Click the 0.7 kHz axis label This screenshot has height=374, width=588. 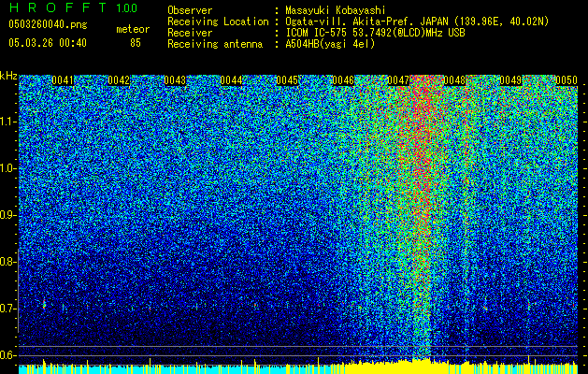(8, 309)
